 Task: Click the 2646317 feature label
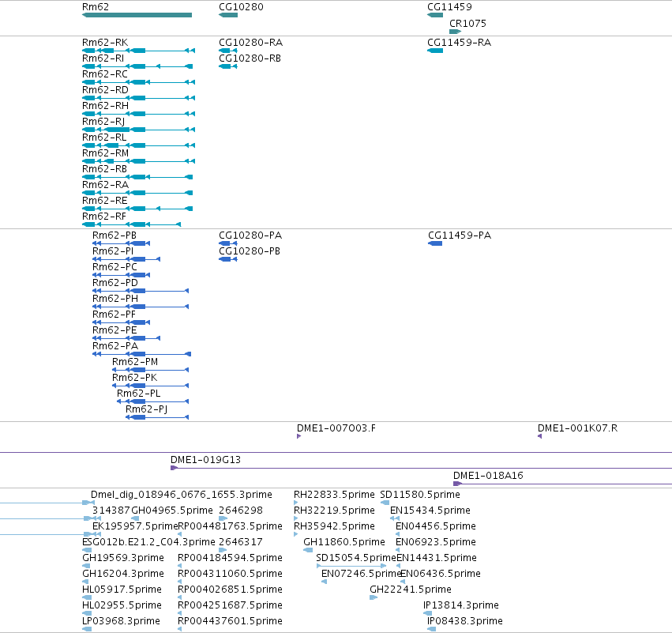[240, 542]
